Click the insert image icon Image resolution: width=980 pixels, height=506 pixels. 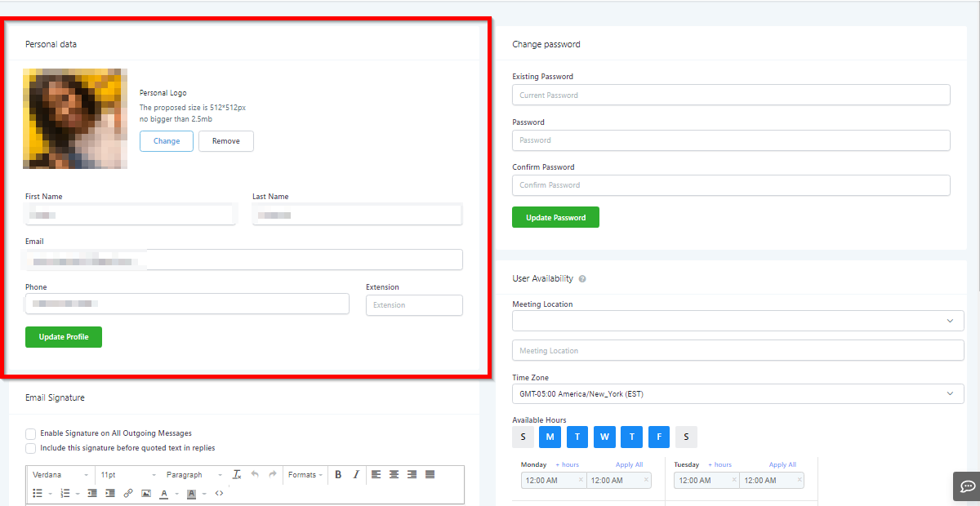[x=146, y=493]
